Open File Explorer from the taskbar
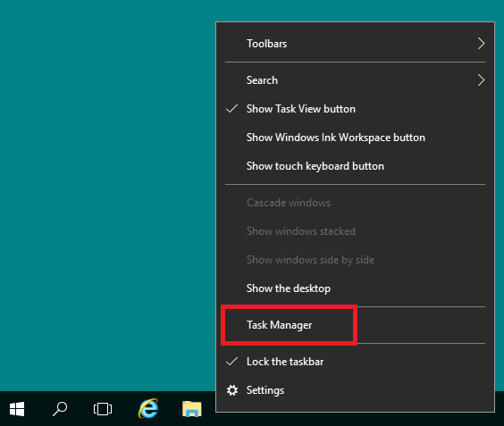 point(192,409)
